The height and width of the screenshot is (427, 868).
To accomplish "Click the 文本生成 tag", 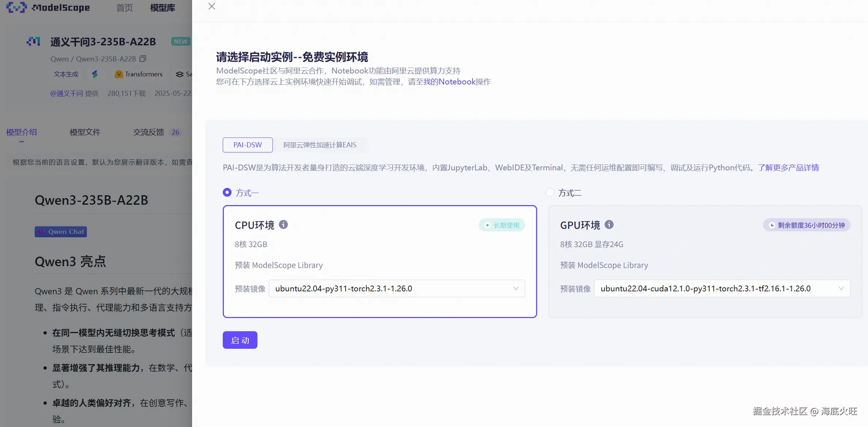I will point(66,74).
